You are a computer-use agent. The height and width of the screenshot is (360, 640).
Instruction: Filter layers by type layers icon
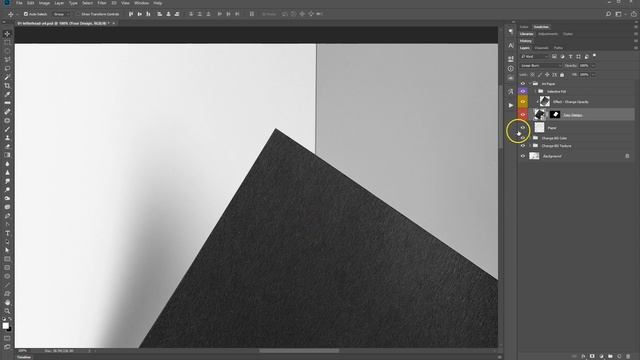point(570,56)
